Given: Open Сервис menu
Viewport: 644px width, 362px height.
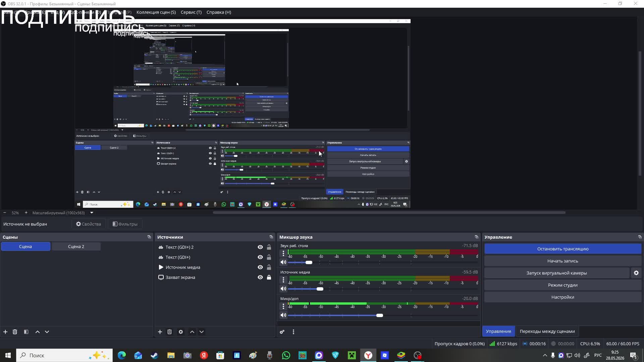Looking at the screenshot, I should pyautogui.click(x=191, y=12).
